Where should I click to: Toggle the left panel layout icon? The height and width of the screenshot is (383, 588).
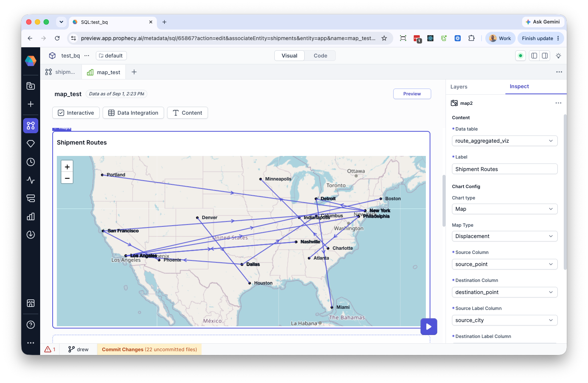pyautogui.click(x=534, y=56)
